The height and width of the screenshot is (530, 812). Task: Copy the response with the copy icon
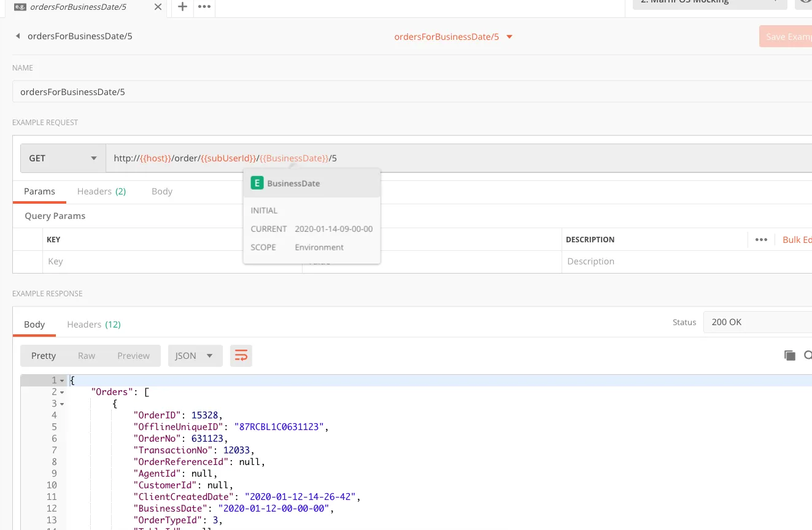(x=790, y=356)
